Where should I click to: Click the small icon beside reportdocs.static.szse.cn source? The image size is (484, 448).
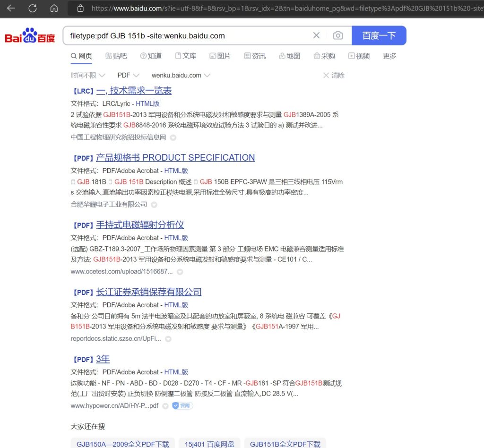tap(168, 339)
